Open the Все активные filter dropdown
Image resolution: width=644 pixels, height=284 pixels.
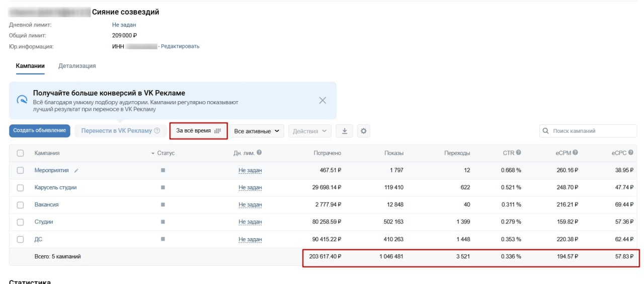(x=257, y=131)
